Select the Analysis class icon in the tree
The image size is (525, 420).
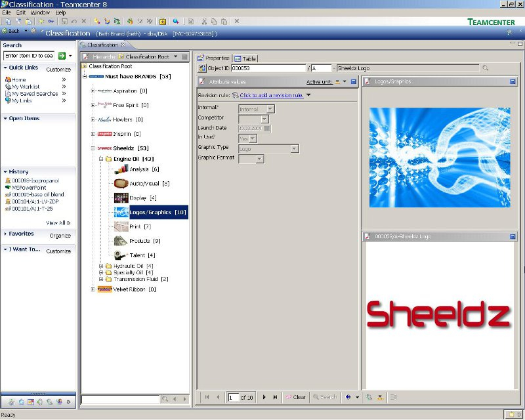click(x=121, y=169)
